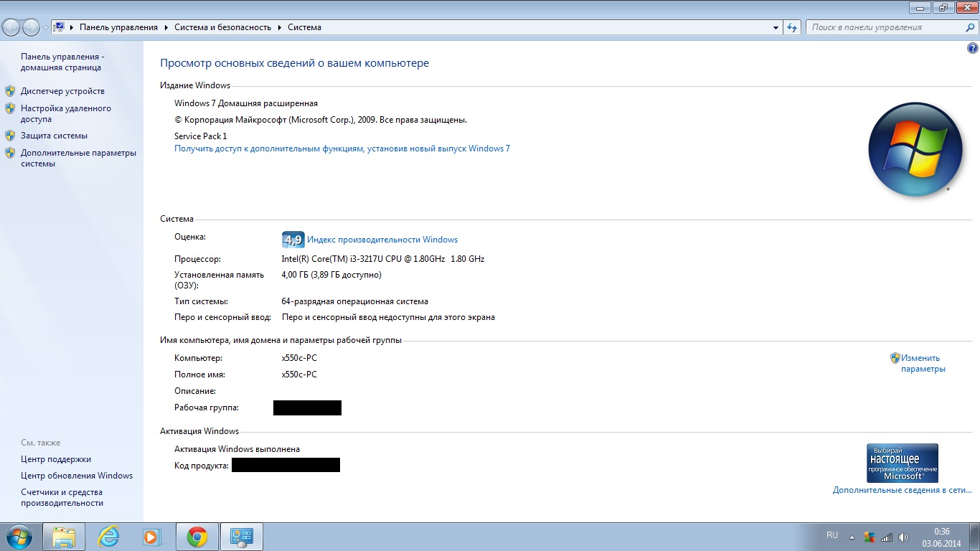Open "Защита системы" from the sidebar
Viewport: 980px width, 551px height.
[x=54, y=136]
